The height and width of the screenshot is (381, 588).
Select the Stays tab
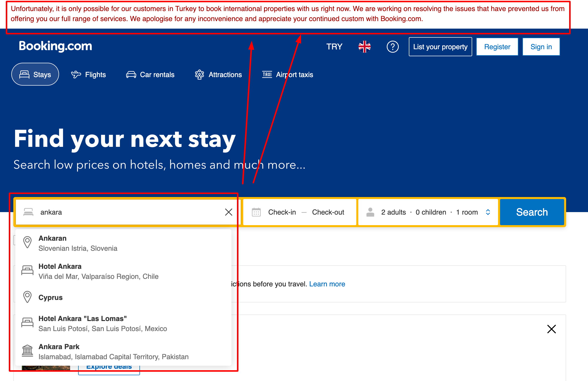pyautogui.click(x=35, y=75)
